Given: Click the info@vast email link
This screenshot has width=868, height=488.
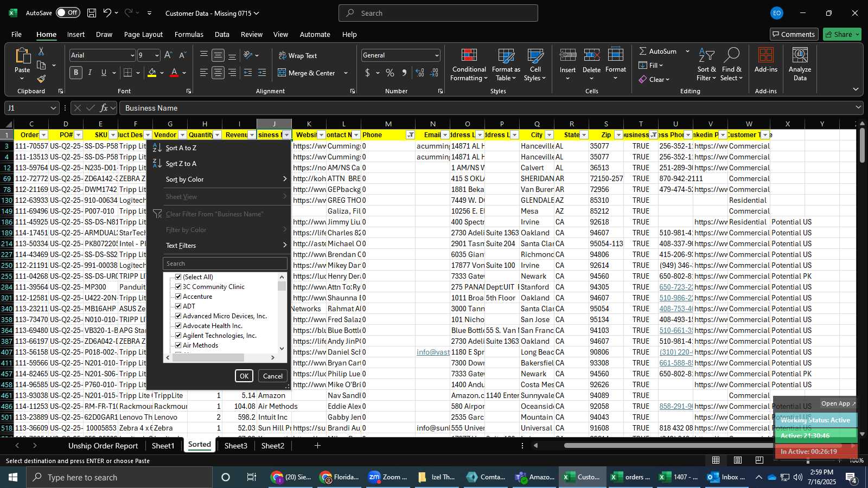Looking at the screenshot, I should coord(433,352).
